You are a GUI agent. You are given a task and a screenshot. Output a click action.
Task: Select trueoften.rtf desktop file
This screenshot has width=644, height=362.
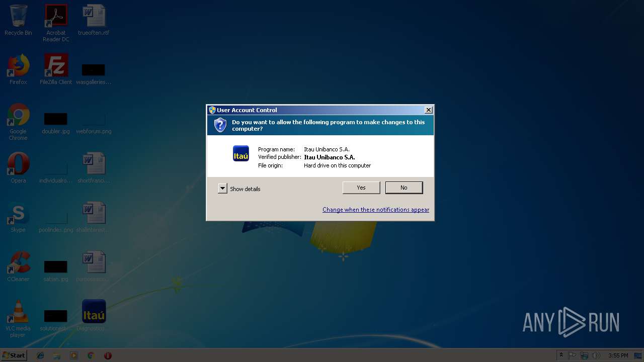point(94,20)
